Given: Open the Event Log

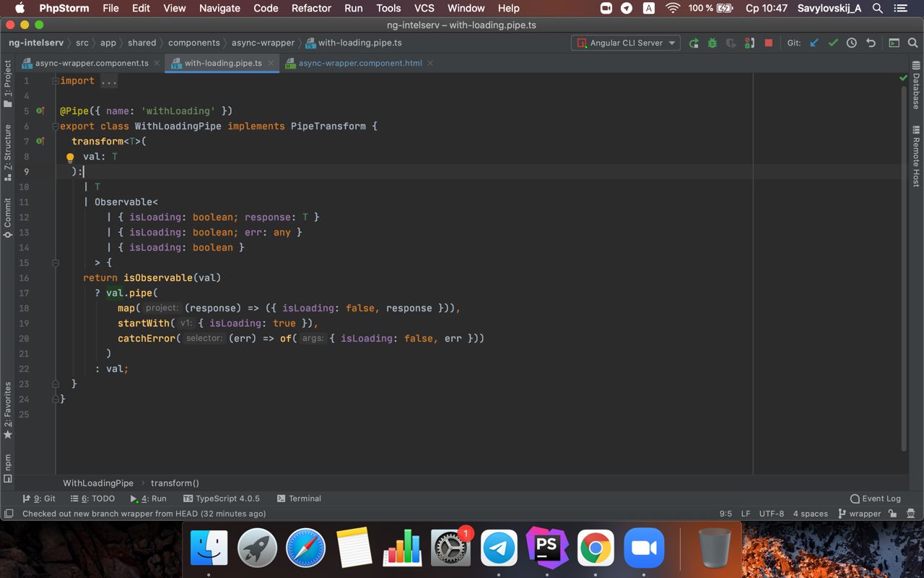Looking at the screenshot, I should click(x=876, y=499).
